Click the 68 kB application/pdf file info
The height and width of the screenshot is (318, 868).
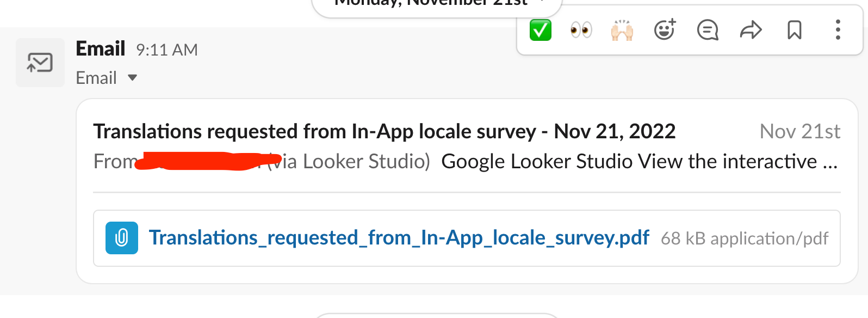point(745,238)
